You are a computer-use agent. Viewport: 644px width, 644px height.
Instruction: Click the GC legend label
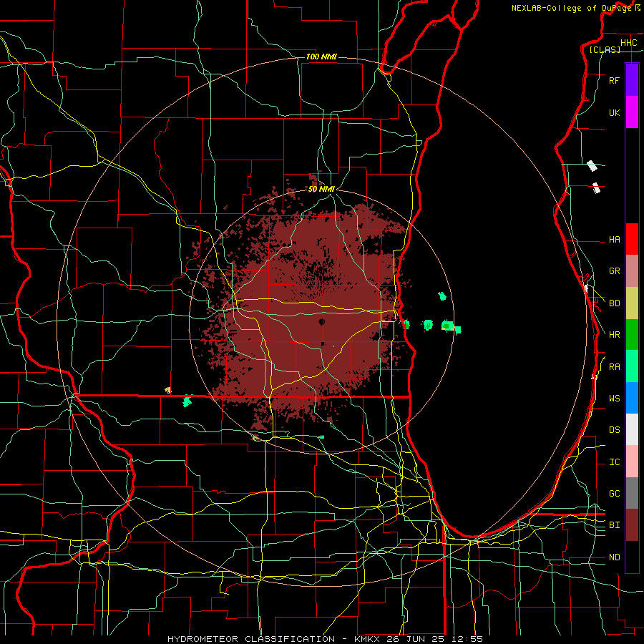(x=614, y=494)
